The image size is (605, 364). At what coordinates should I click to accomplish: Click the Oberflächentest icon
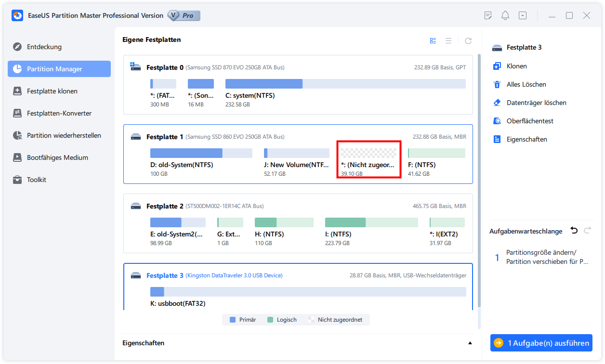(497, 121)
